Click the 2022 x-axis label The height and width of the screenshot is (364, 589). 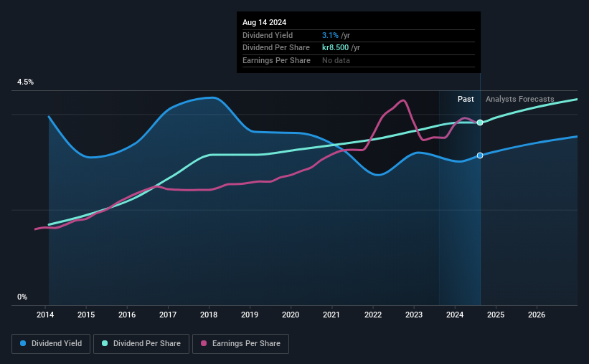373,315
